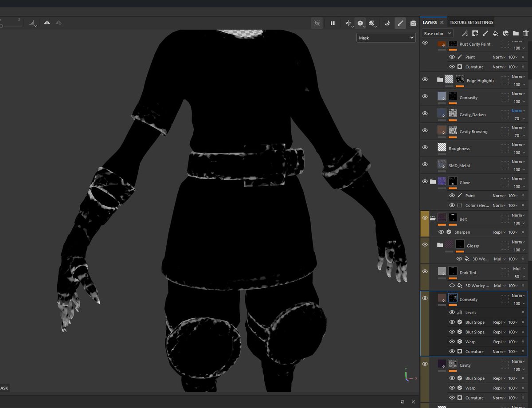Delete the selected layer with trash icon
This screenshot has width=532, height=408.
[x=526, y=33]
